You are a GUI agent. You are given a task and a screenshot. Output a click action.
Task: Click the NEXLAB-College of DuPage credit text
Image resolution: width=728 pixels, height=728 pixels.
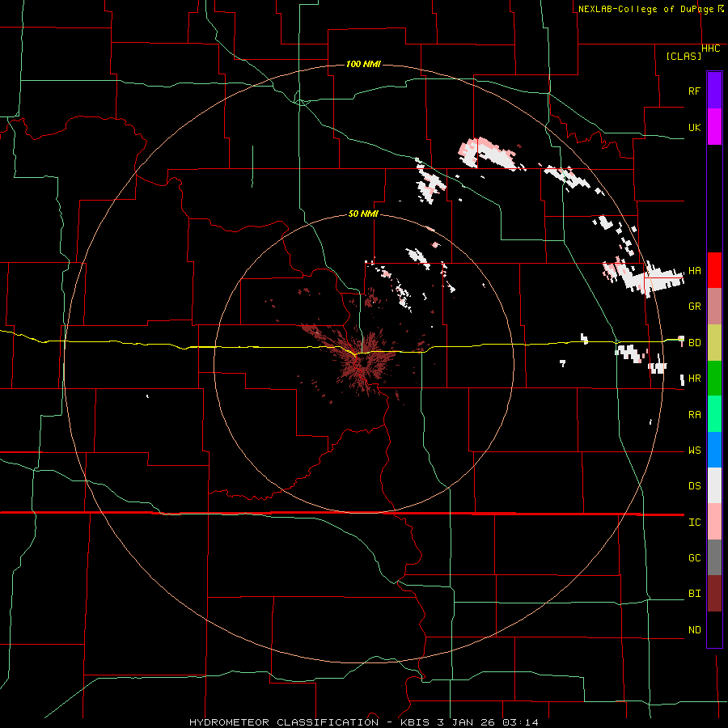coord(646,9)
